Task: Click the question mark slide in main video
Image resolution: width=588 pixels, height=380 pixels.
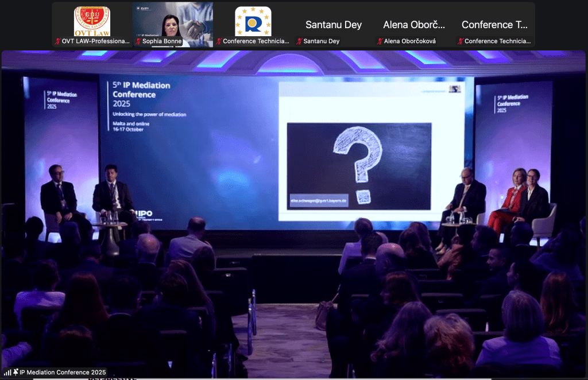Action: [x=359, y=165]
